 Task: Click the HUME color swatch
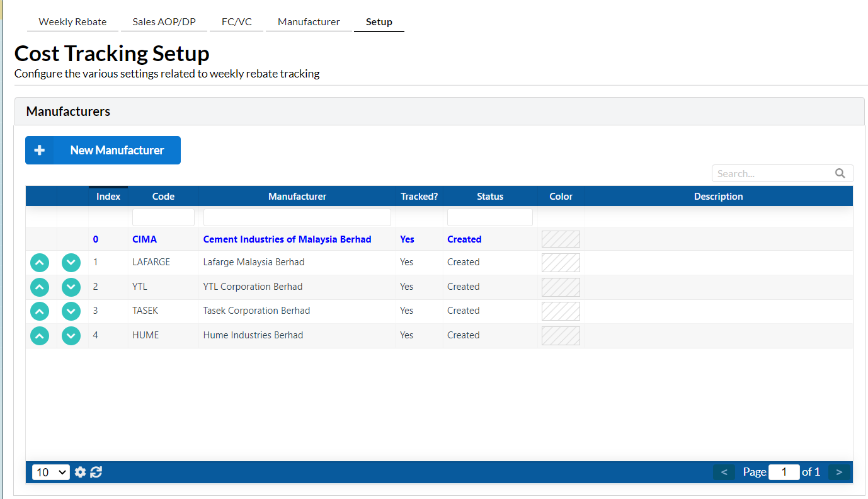coord(561,336)
